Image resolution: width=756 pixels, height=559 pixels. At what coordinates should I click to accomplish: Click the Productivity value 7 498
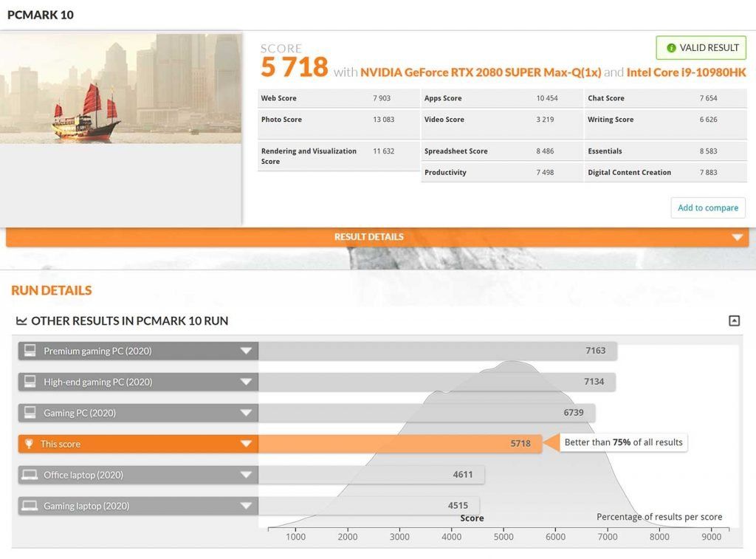click(x=545, y=172)
